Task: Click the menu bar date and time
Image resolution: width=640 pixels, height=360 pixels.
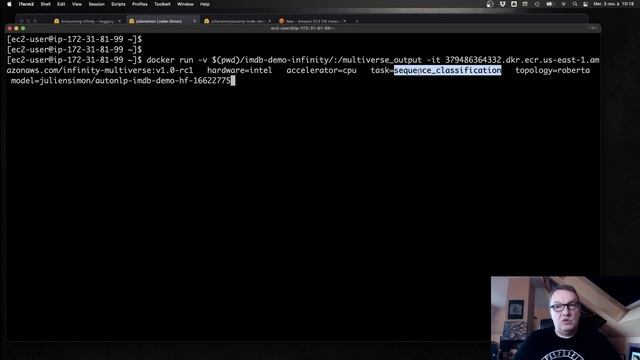Action: [613, 4]
